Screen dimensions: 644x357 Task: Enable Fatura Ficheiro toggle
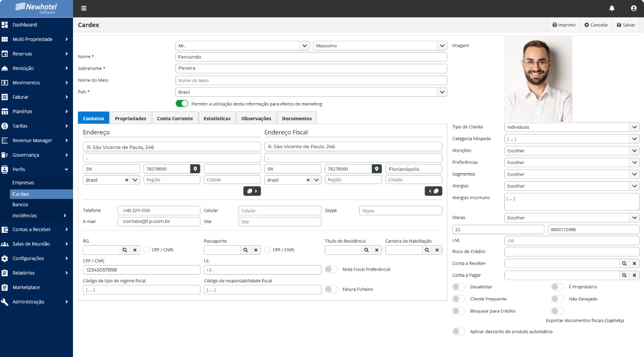(x=331, y=289)
